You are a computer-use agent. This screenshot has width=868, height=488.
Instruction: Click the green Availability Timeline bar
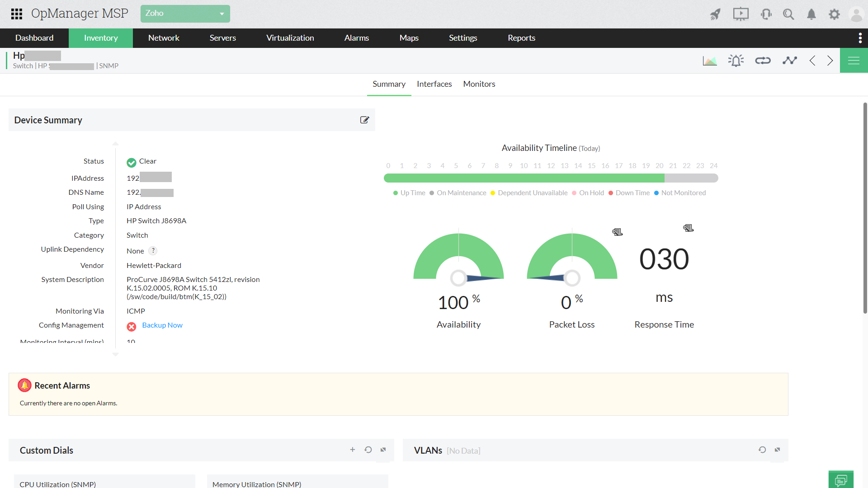point(524,178)
